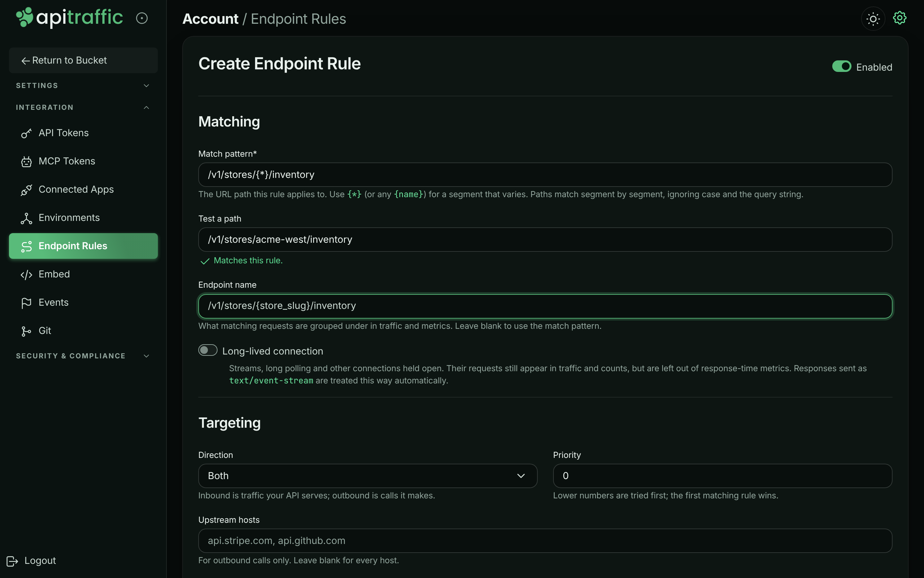Click into the Match pattern field
Screen dimensions: 924x578
click(545, 175)
